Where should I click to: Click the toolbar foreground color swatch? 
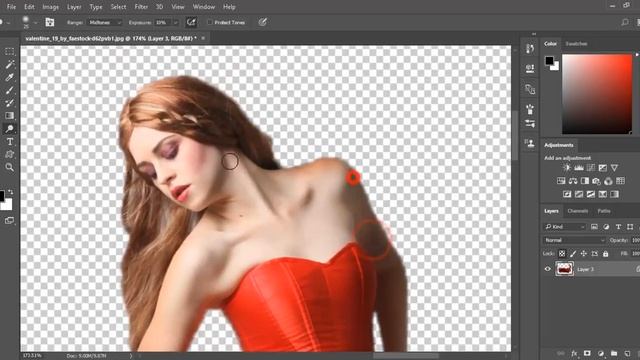pos(2,196)
